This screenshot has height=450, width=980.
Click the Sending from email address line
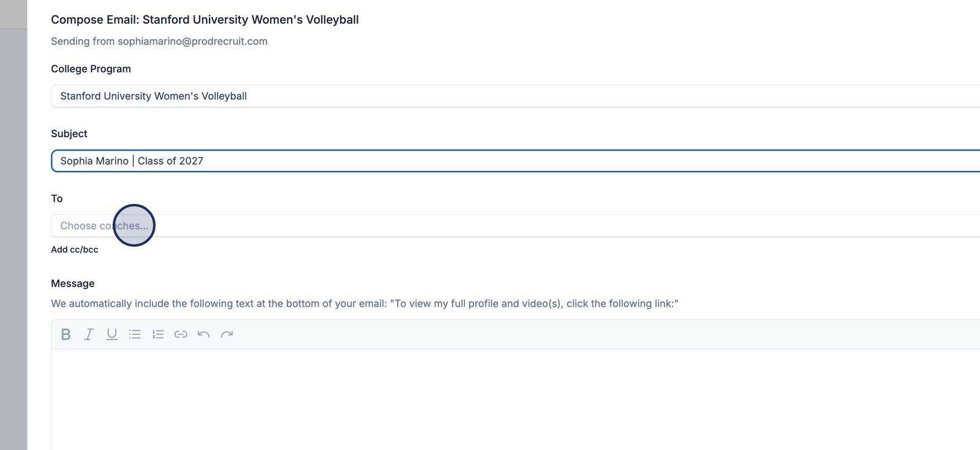click(159, 41)
